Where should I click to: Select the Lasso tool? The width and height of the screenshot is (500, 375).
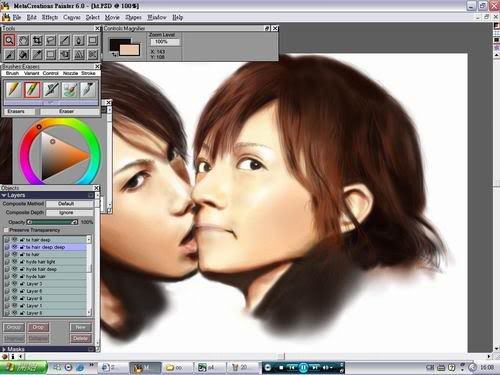point(51,41)
